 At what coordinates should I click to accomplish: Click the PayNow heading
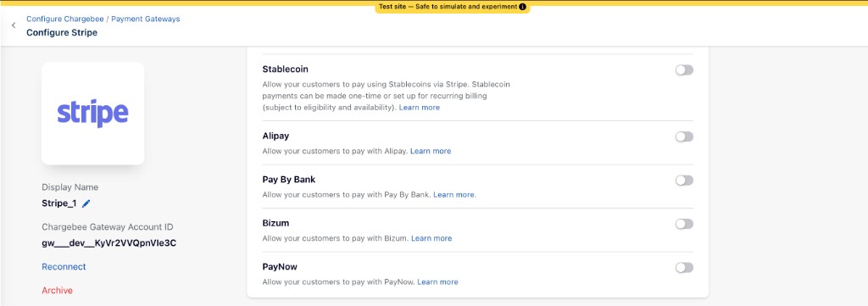[280, 267]
